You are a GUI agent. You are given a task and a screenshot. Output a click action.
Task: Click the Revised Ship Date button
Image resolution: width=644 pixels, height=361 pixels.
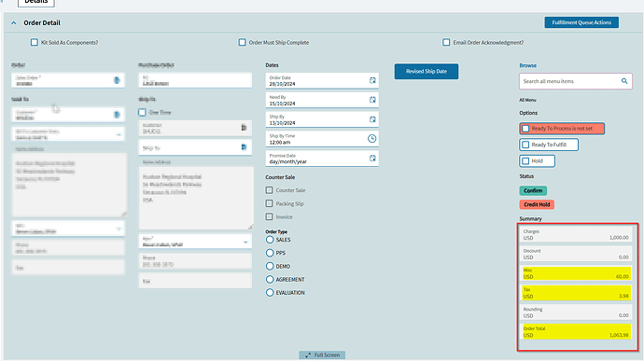point(427,72)
